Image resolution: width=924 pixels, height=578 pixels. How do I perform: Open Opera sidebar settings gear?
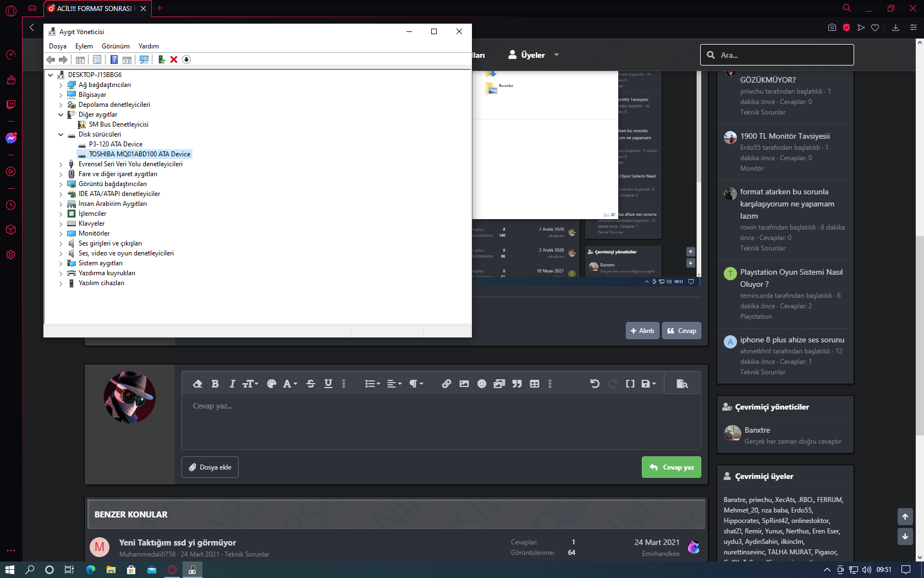11,255
